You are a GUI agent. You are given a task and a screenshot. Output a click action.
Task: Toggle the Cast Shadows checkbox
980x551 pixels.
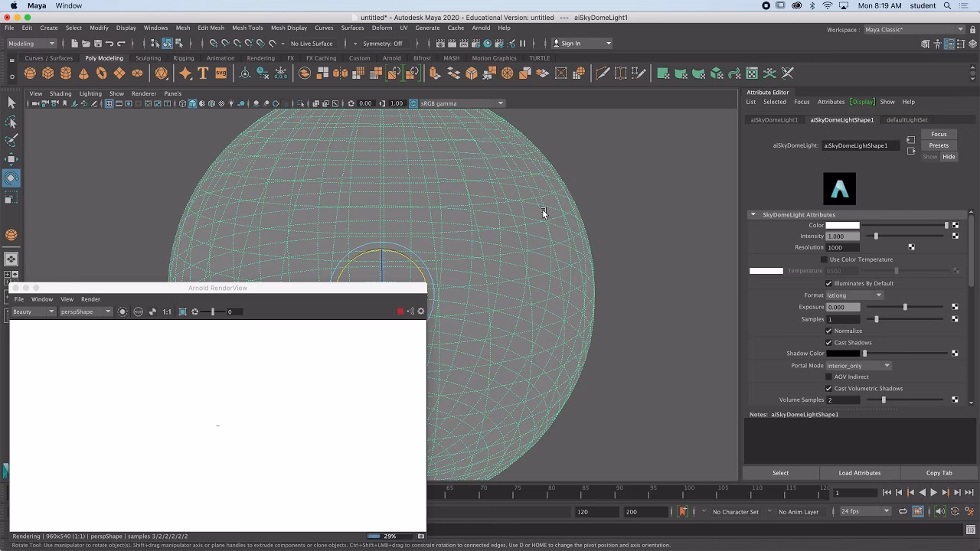(828, 342)
